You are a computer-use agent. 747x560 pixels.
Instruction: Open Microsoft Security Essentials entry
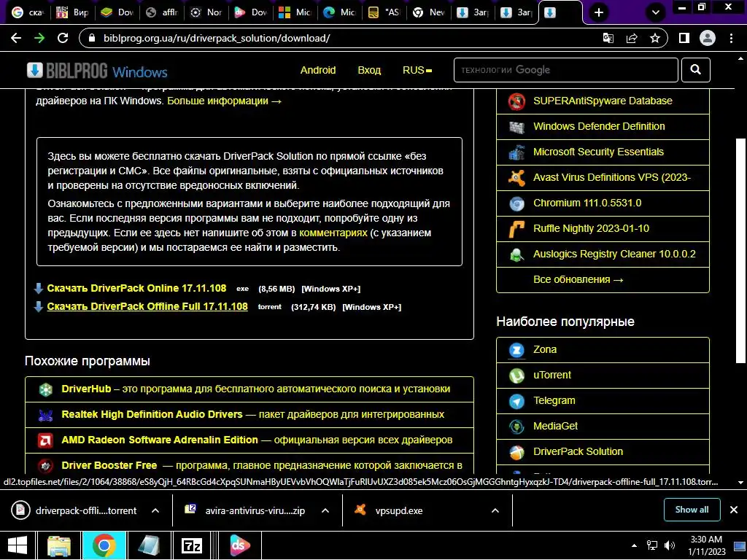coord(603,152)
